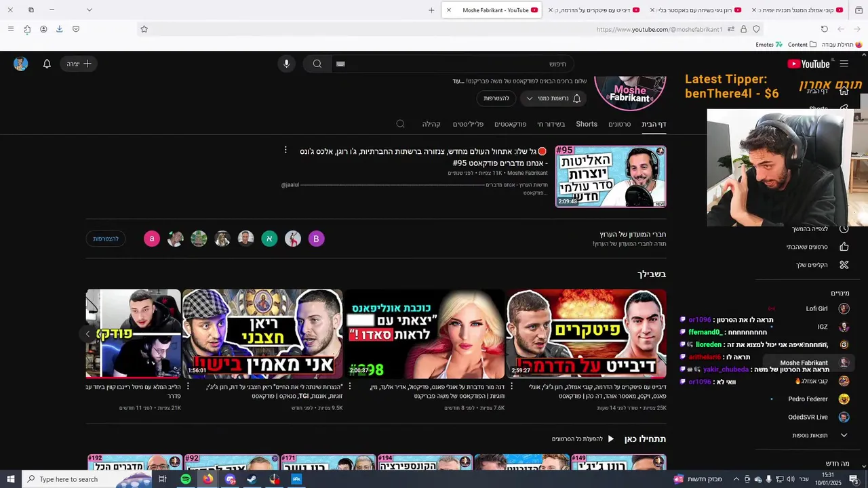
Task: Open a new browser tab with plus button
Action: click(x=431, y=10)
